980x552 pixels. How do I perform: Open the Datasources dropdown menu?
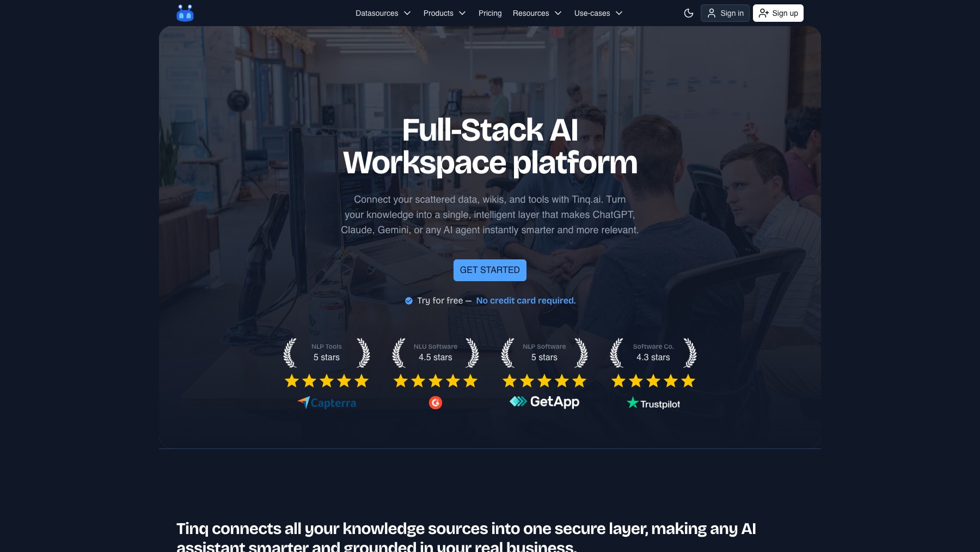click(x=383, y=13)
